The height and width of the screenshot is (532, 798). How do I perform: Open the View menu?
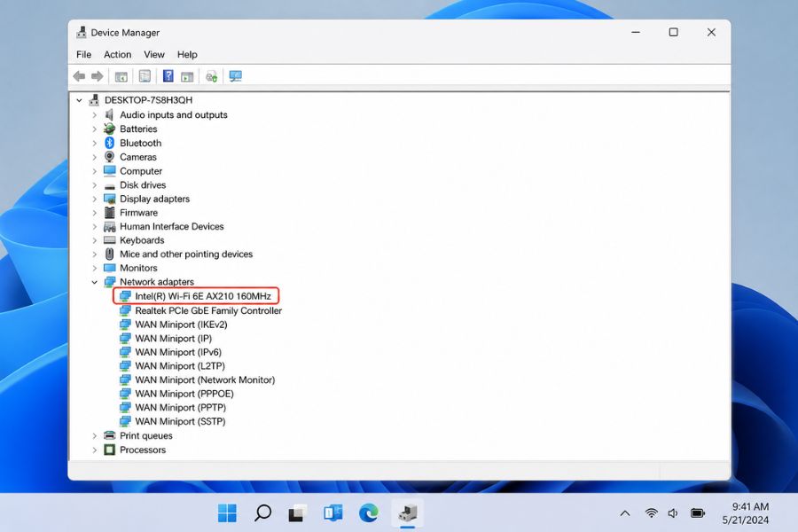point(153,54)
